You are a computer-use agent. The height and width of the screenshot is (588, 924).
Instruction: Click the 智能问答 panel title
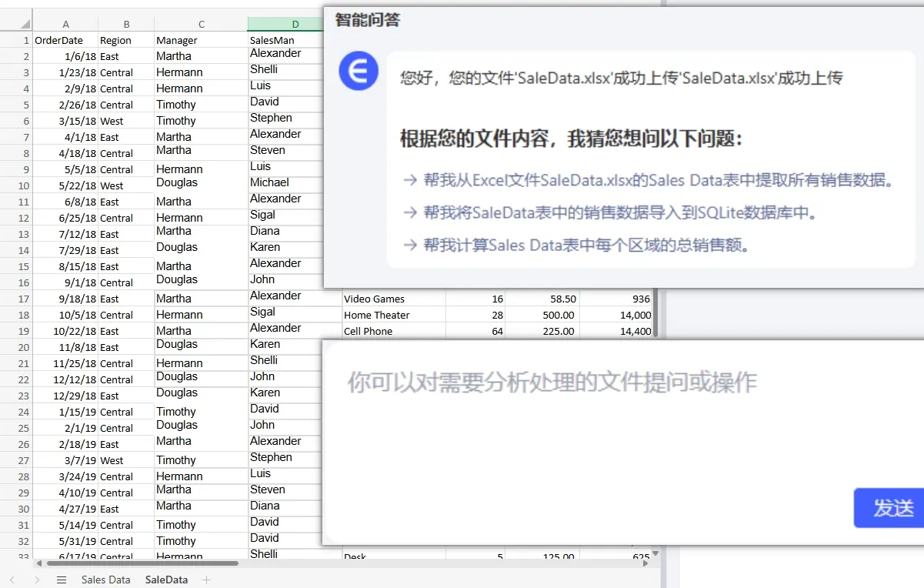368,20
